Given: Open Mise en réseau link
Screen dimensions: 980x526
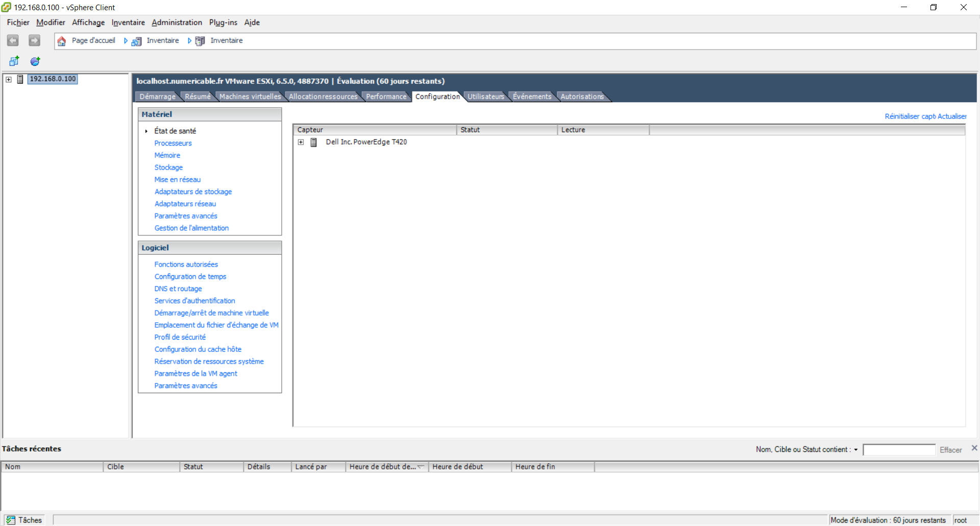Looking at the screenshot, I should (x=177, y=180).
